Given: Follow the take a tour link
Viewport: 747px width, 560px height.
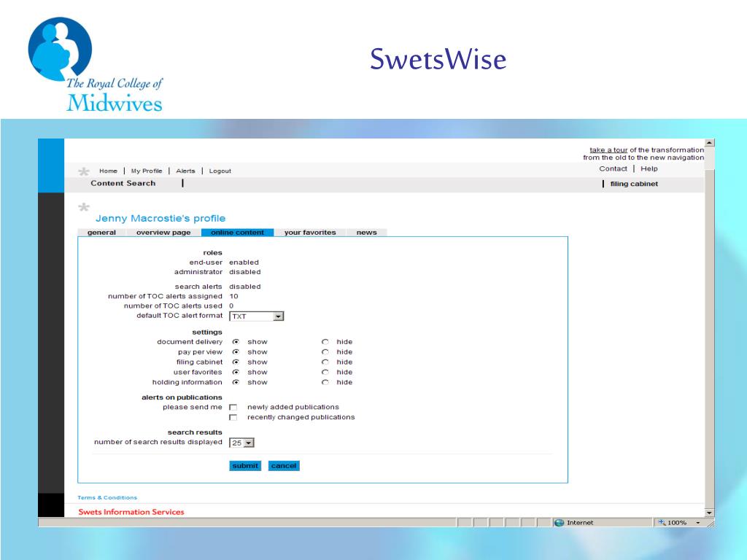Looking at the screenshot, I should pyautogui.click(x=608, y=149).
